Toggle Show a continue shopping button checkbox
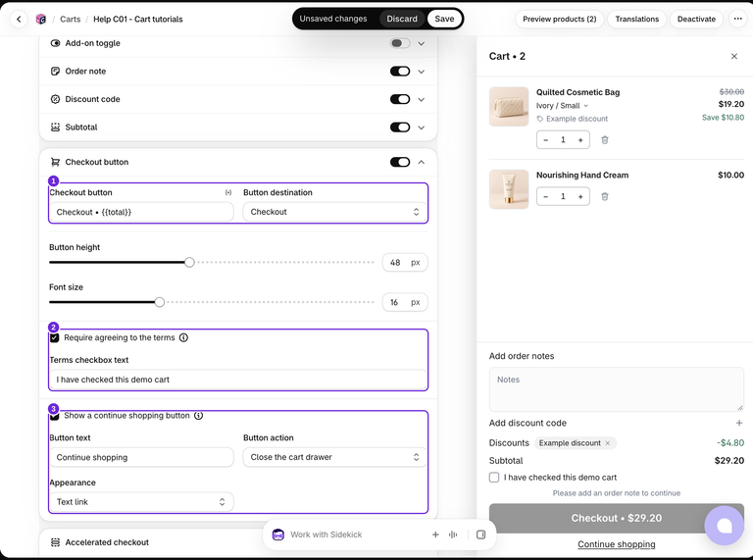753x560 pixels. click(x=55, y=416)
